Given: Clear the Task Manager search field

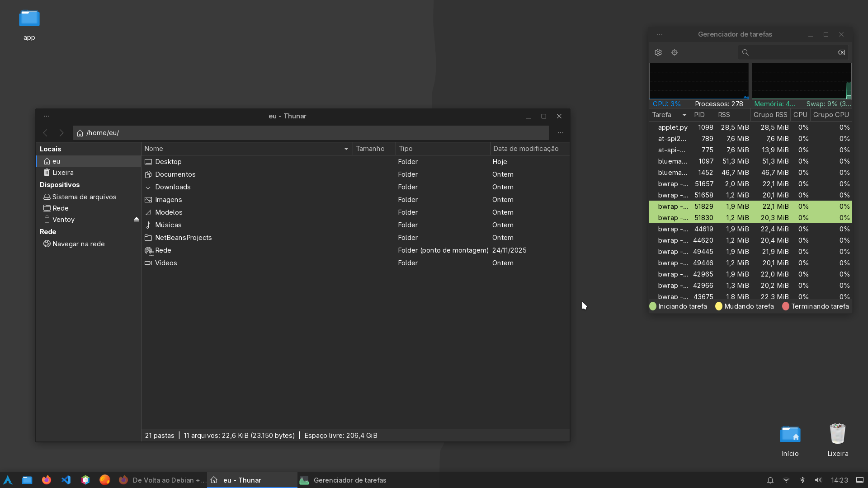Looking at the screenshot, I should click(x=841, y=52).
